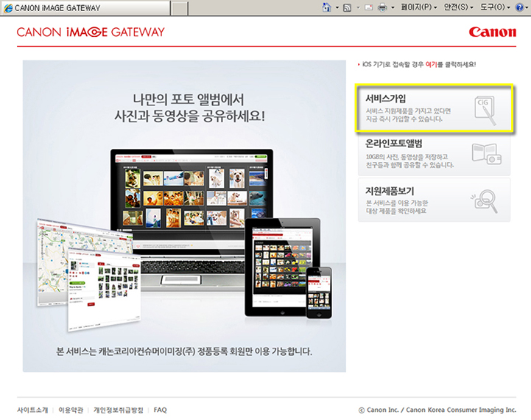The height and width of the screenshot is (420, 531).
Task: Expand the Home button dropdown arrow
Action: point(337,7)
